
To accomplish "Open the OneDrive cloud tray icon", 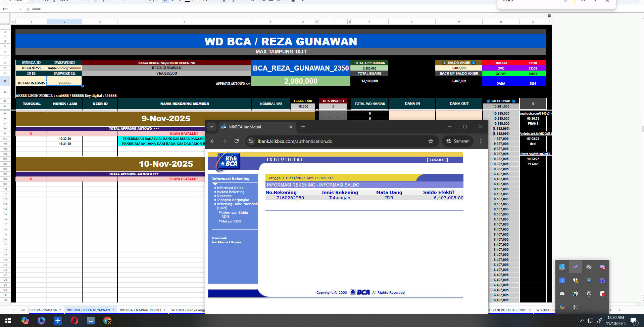I will tap(589, 267).
